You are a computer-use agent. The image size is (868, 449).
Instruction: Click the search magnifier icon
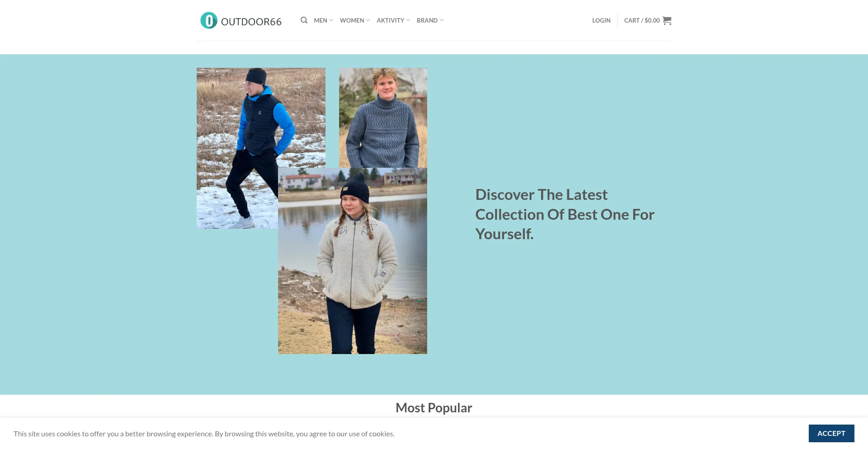304,20
